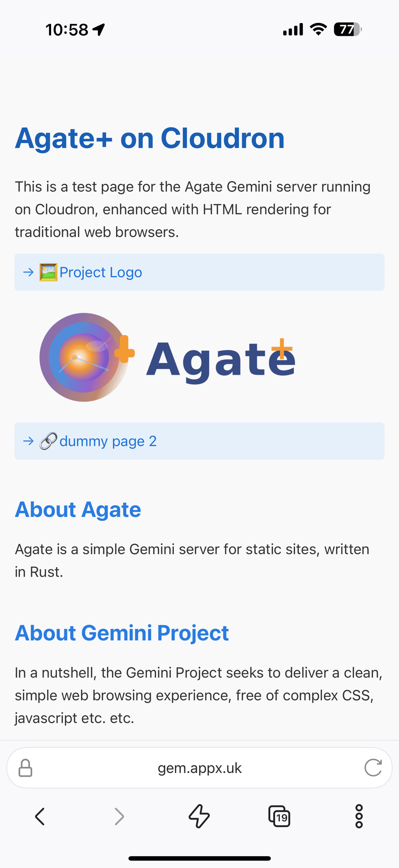
Task: Tap the padlock site security icon
Action: click(x=25, y=768)
